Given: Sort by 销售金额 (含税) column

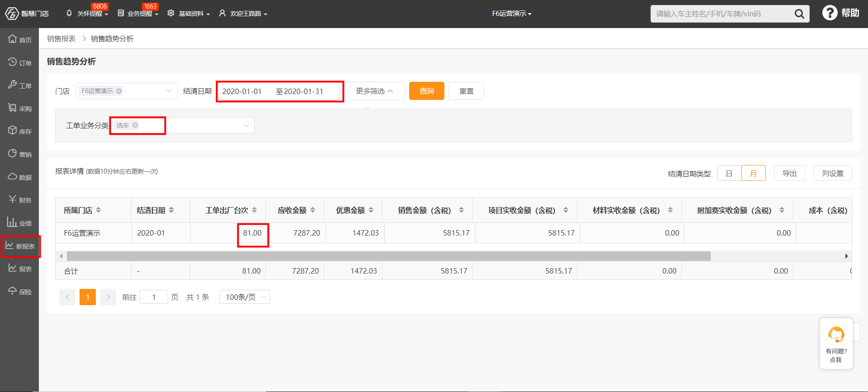Looking at the screenshot, I should (461, 210).
